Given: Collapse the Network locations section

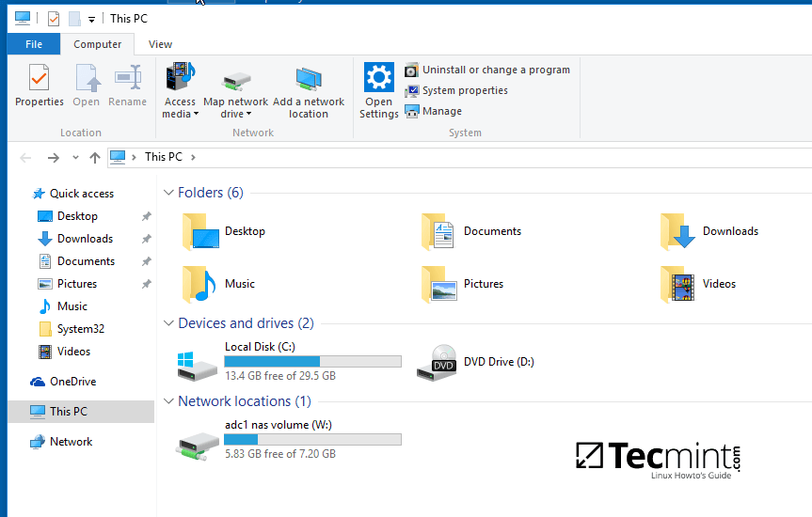Looking at the screenshot, I should point(168,401).
